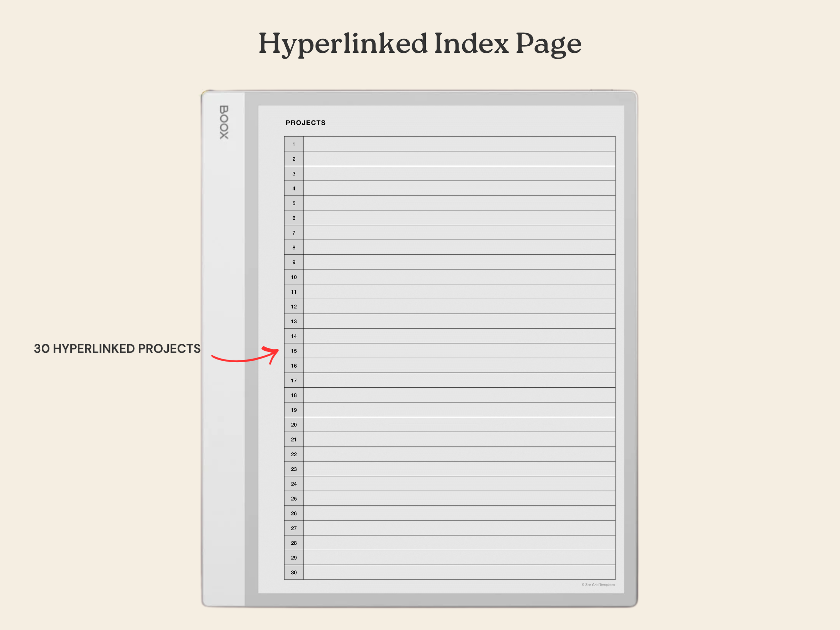Open hyperlinked project number 30
Image resolution: width=840 pixels, height=630 pixels.
(x=294, y=572)
